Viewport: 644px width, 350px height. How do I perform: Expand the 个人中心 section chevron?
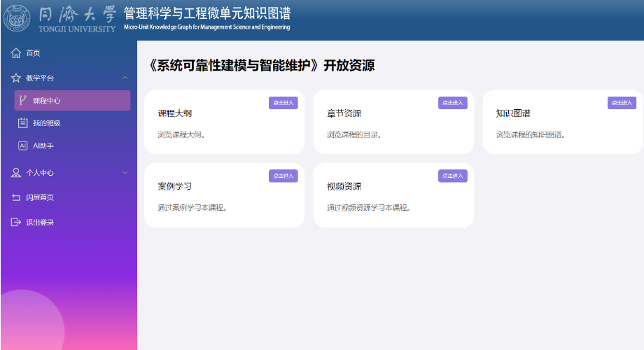tap(125, 172)
